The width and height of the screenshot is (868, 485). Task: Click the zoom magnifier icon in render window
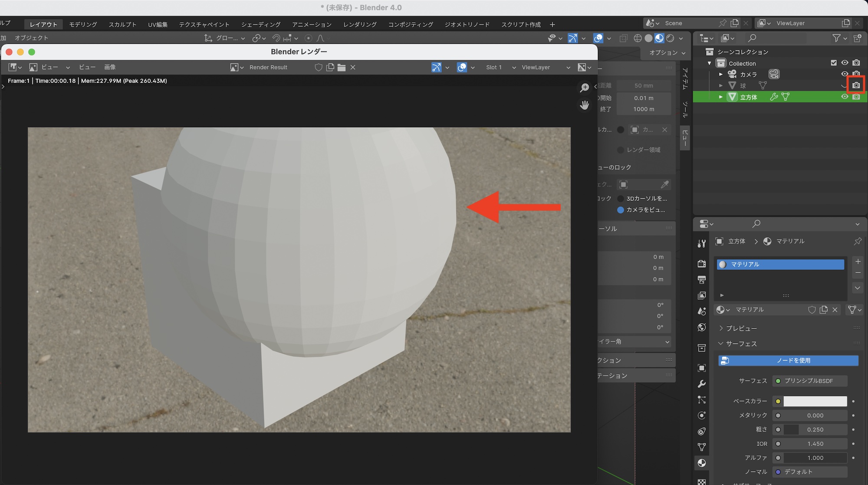click(585, 88)
